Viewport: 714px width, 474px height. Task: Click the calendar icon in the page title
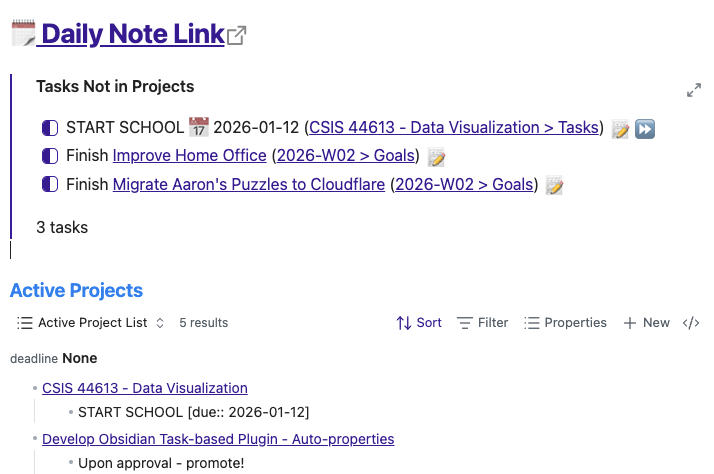tap(23, 34)
